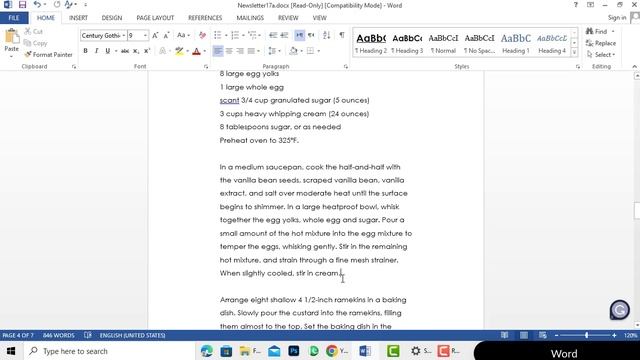Apply the Heading 1 style
640x360 pixels.
coord(516,42)
